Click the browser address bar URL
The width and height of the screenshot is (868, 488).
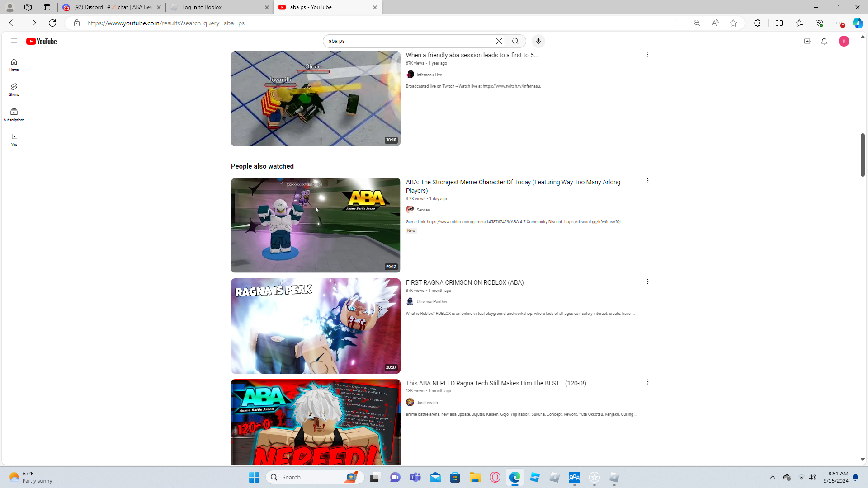tap(166, 23)
